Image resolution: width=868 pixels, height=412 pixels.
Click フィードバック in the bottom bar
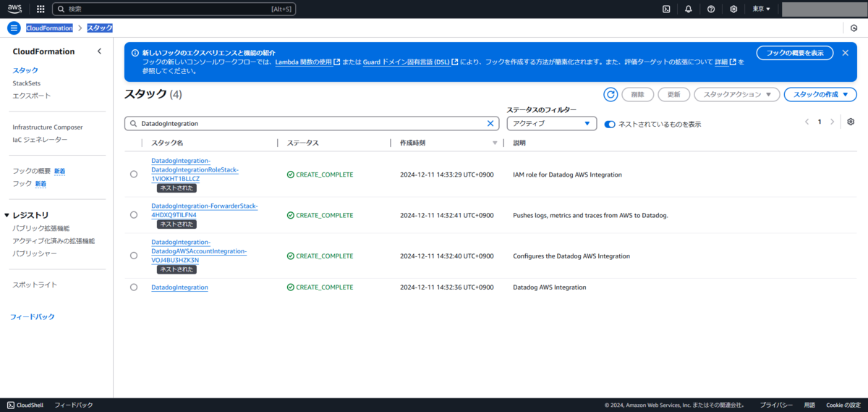click(x=73, y=405)
